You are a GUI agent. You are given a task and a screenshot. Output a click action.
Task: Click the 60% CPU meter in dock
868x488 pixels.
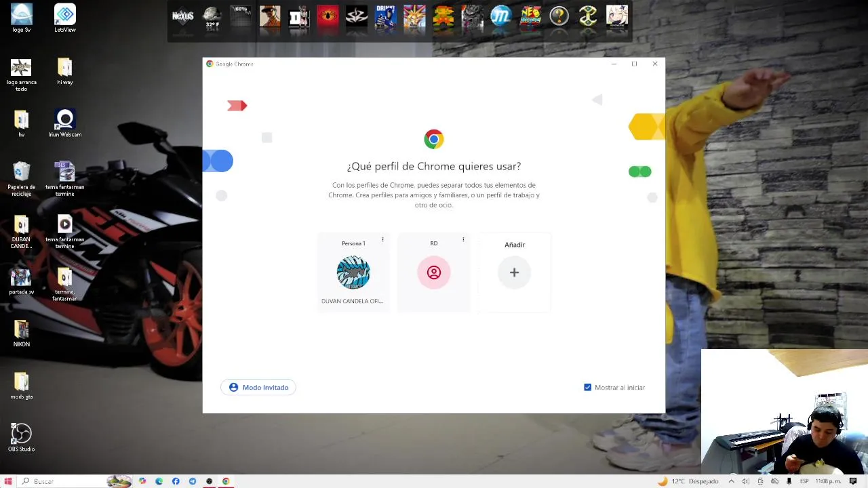[241, 16]
